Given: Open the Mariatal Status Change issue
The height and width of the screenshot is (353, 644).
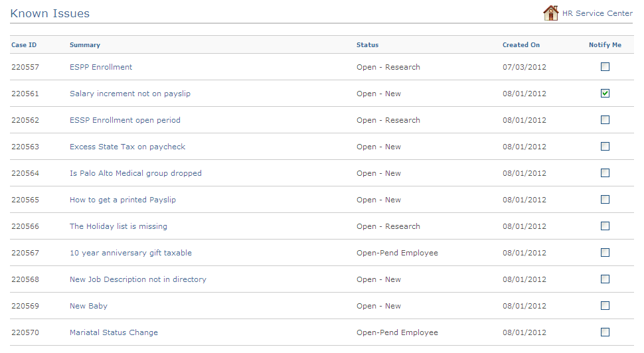Looking at the screenshot, I should coord(114,332).
